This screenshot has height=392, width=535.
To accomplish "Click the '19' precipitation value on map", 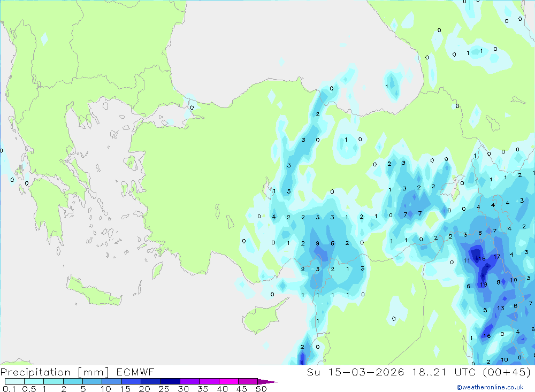I will [x=484, y=284].
